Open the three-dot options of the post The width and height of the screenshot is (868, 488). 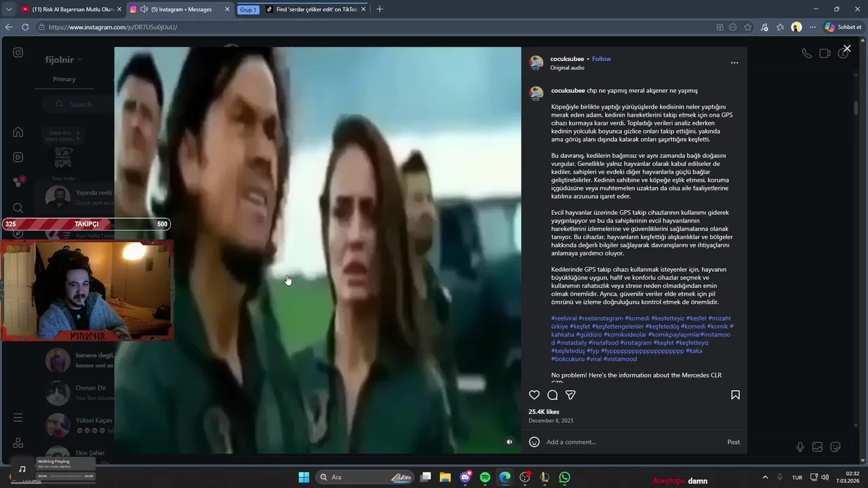click(734, 62)
